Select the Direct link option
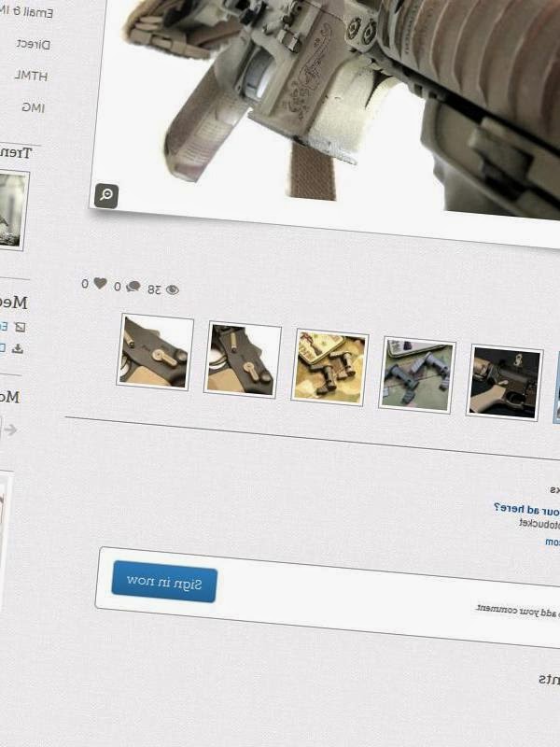This screenshot has height=747, width=560. point(34,45)
